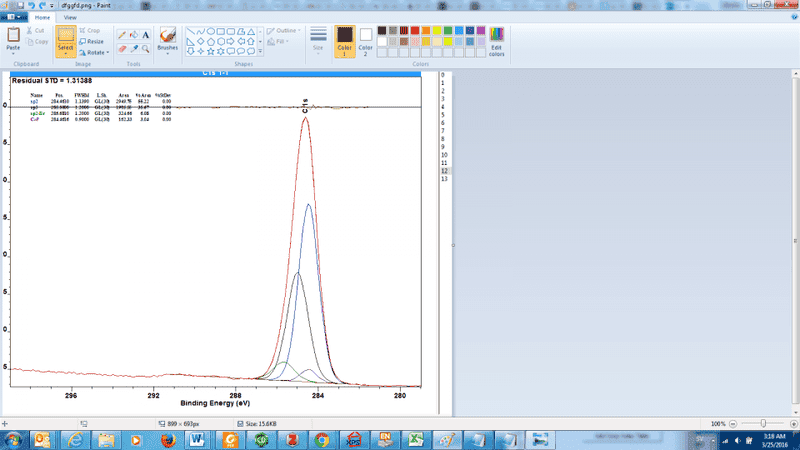The height and width of the screenshot is (450, 800).
Task: Click the clock in system tray
Action: [774, 440]
